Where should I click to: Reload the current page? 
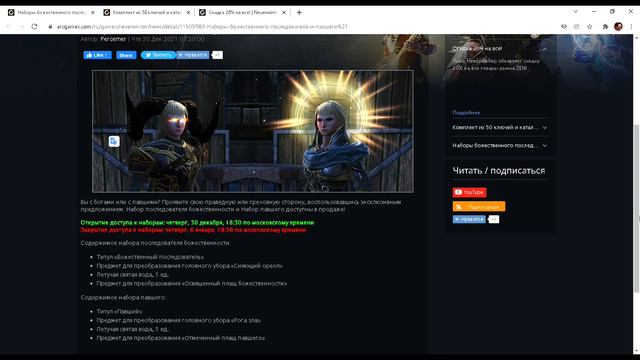pyautogui.click(x=34, y=27)
